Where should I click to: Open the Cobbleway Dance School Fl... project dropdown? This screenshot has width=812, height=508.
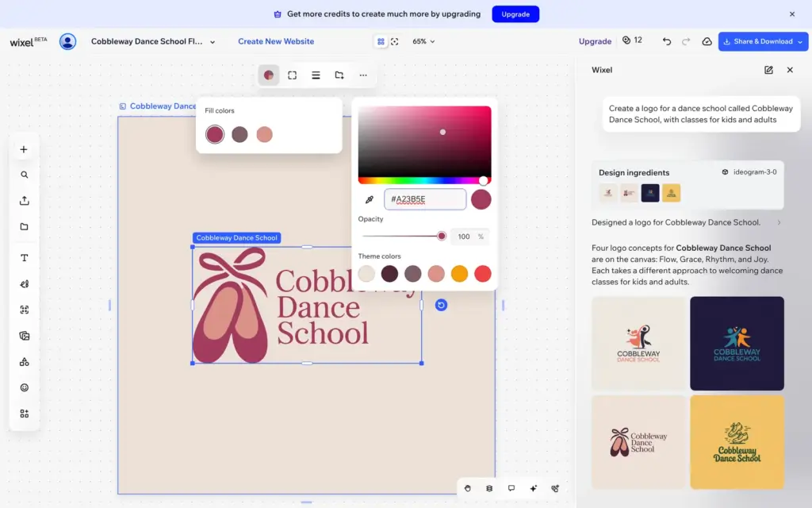pos(153,41)
